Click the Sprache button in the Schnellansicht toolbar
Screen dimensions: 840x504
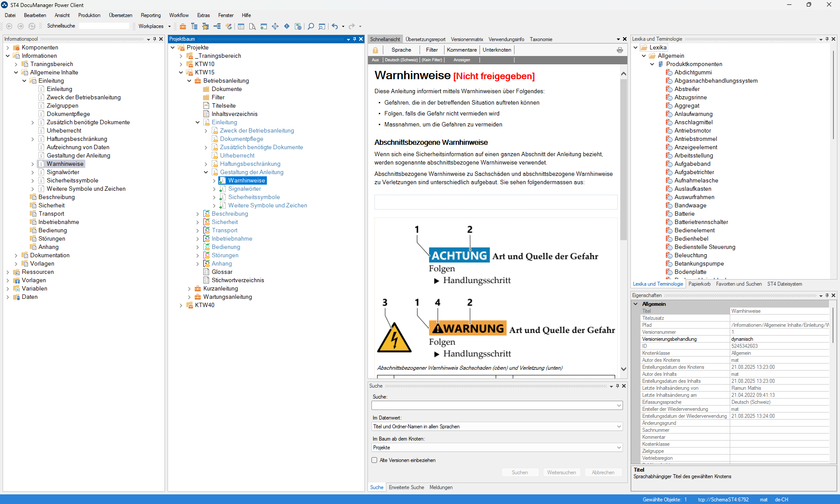coord(401,50)
